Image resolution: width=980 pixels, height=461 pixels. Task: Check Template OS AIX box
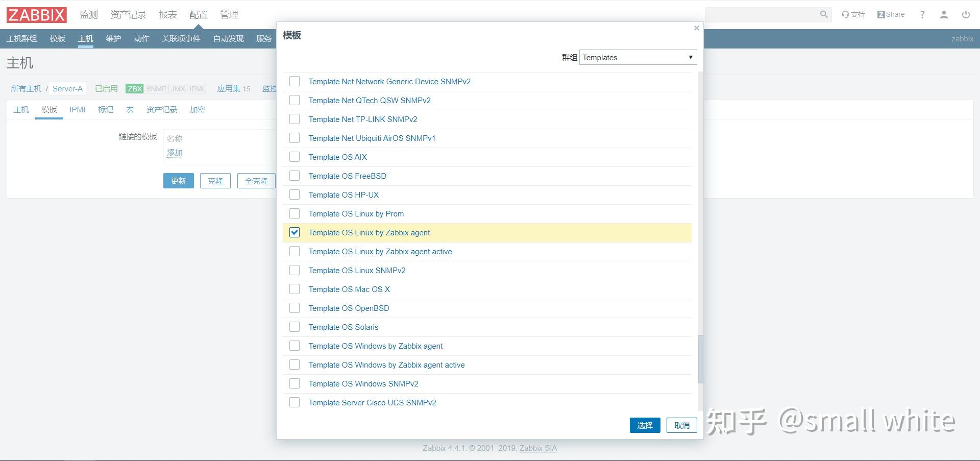(295, 157)
